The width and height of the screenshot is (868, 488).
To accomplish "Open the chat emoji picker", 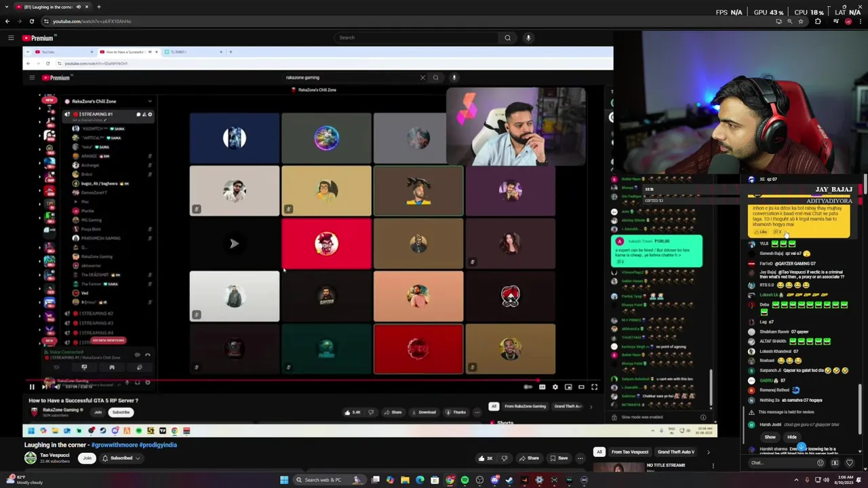I will coord(821,463).
